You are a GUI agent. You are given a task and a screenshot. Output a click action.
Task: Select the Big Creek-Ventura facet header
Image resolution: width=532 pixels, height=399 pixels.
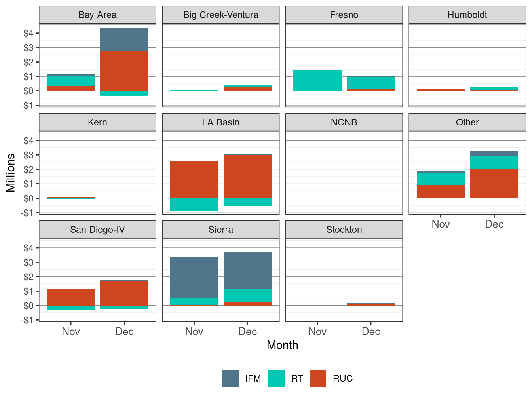220,15
